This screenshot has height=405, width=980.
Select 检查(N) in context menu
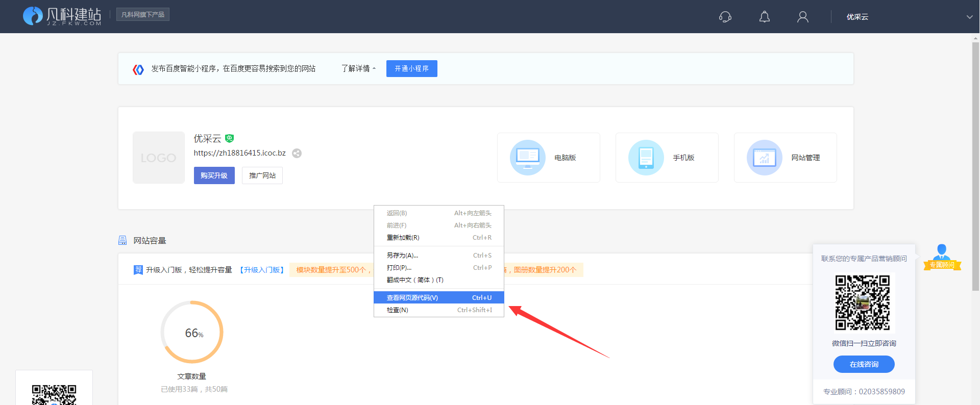tap(439, 310)
